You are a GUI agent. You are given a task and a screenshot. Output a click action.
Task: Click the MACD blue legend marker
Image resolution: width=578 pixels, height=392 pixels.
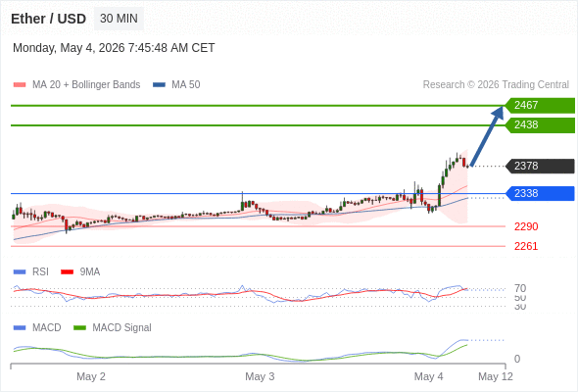pos(20,328)
